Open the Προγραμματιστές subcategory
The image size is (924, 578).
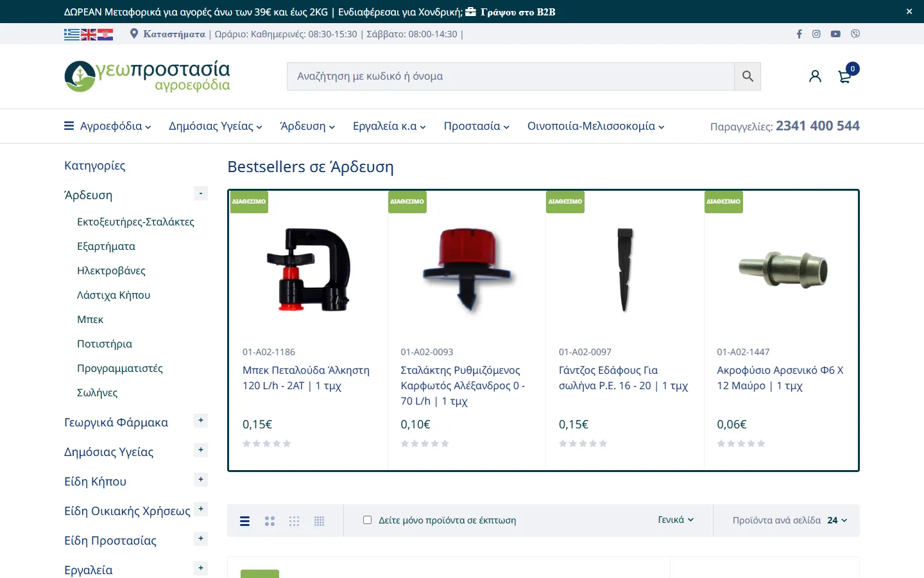click(120, 369)
